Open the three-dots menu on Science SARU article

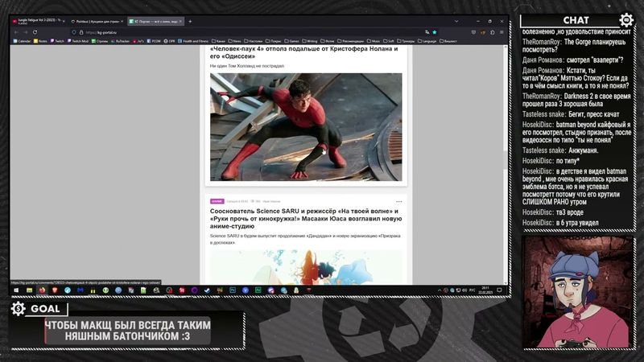tap(398, 202)
